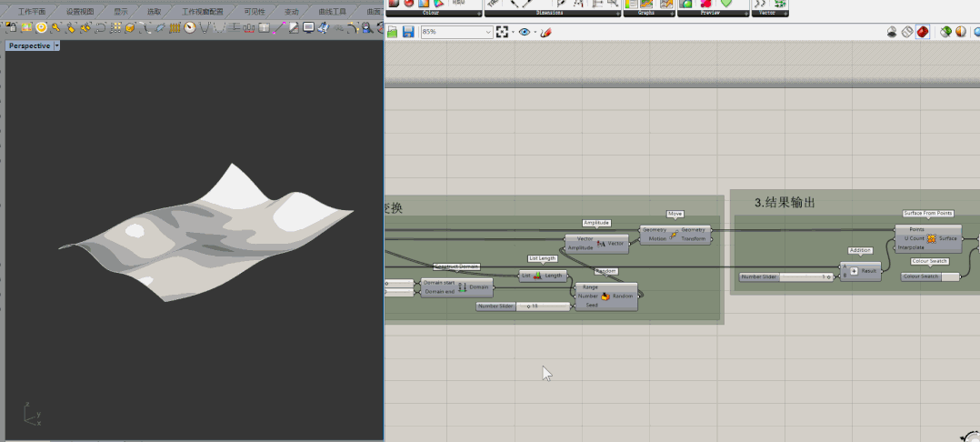Click the line with magenta endpoints icon
This screenshot has height=442, width=980.
(279, 27)
